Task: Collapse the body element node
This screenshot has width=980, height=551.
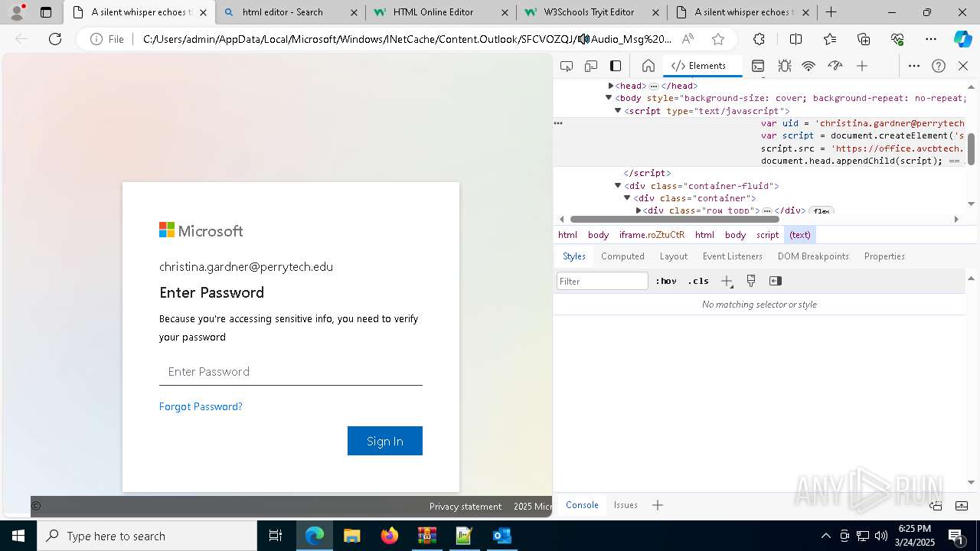Action: (x=609, y=98)
